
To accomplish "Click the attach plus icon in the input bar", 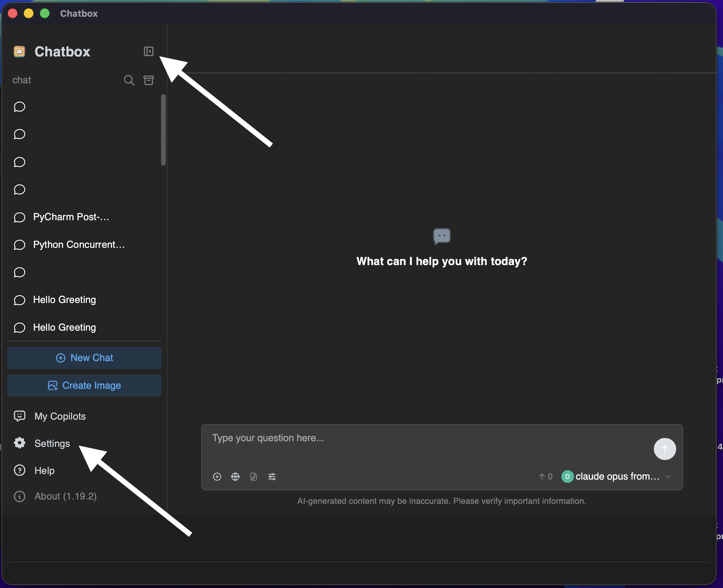I will [x=217, y=477].
